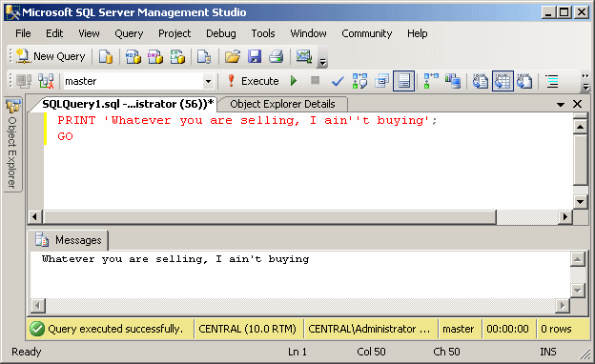Open the Edit menu
The image size is (595, 364).
pyautogui.click(x=54, y=33)
